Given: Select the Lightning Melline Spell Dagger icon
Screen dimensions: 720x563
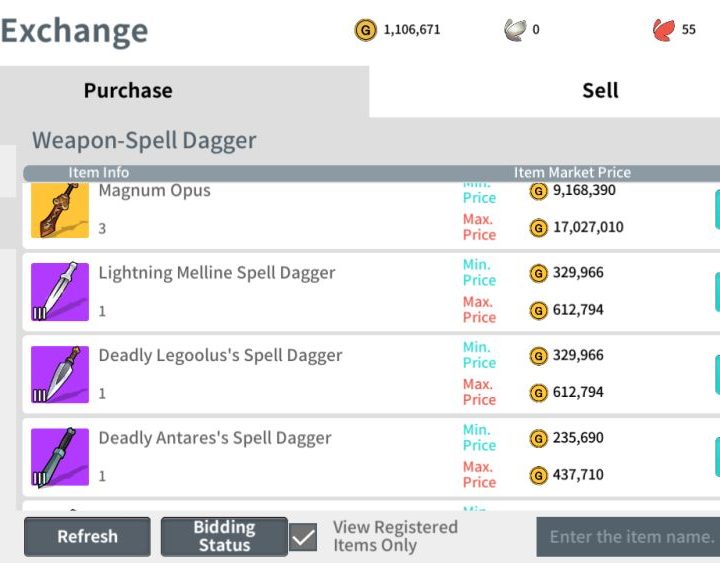Looking at the screenshot, I should [x=60, y=292].
